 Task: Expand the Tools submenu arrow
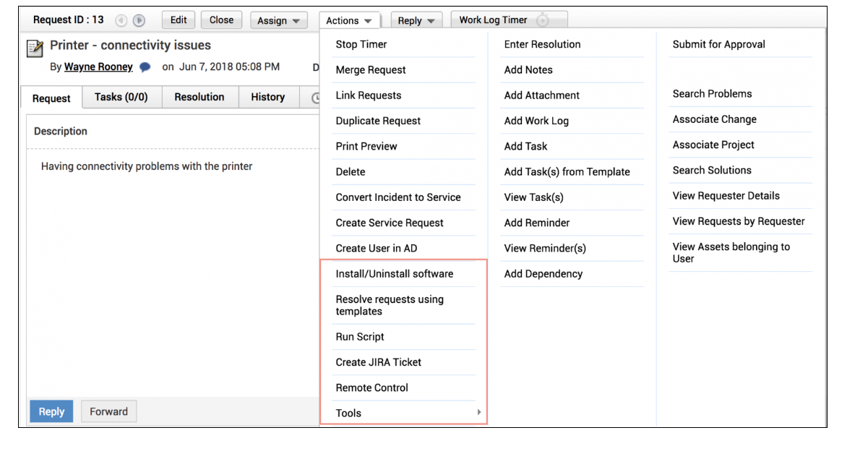click(478, 413)
